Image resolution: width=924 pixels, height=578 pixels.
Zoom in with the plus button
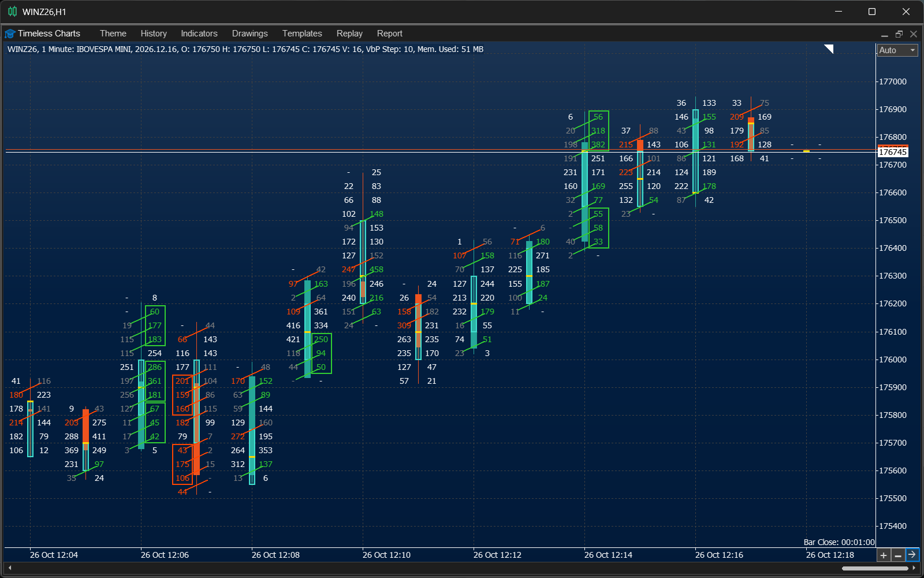[x=884, y=555]
